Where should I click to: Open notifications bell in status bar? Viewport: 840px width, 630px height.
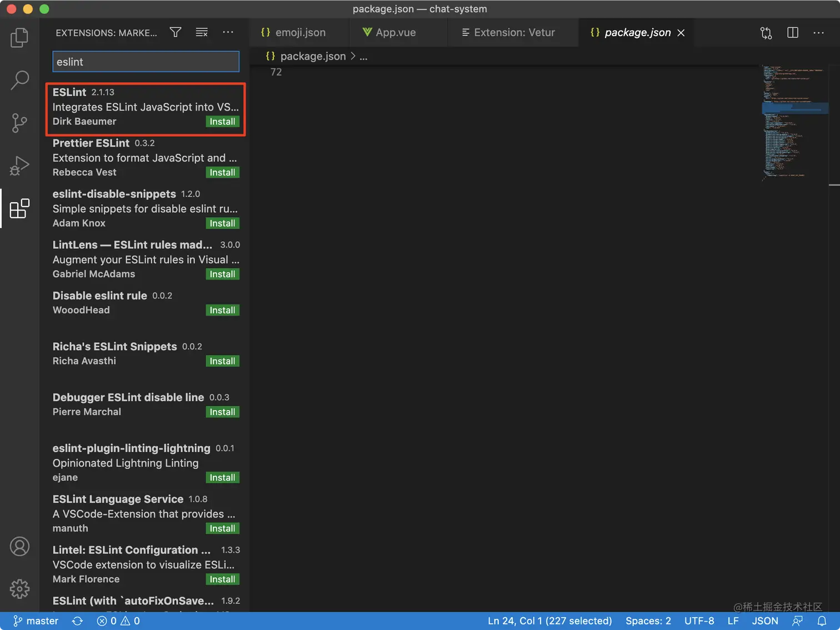822,621
